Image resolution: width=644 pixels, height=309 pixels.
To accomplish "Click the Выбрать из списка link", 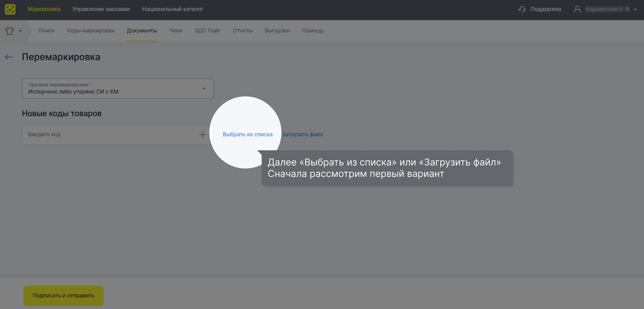I will pyautogui.click(x=247, y=134).
